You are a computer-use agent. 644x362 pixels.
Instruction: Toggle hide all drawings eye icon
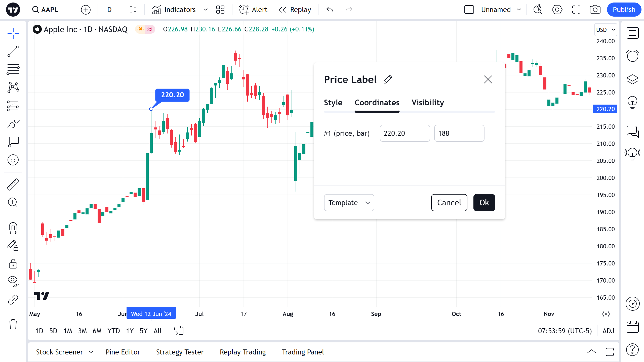pos(13,281)
